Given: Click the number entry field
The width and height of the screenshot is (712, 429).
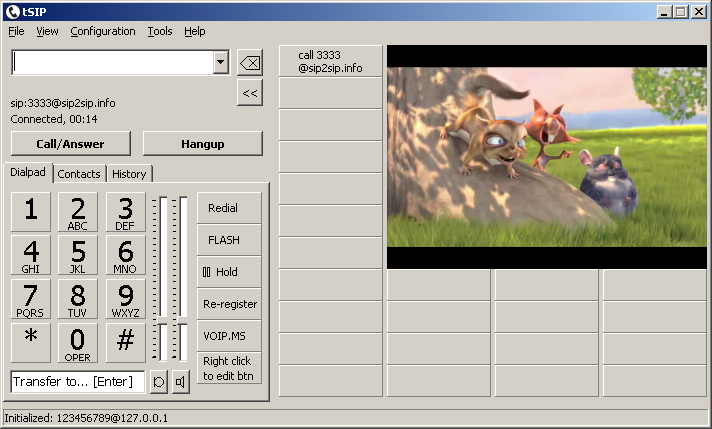Looking at the screenshot, I should point(113,62).
